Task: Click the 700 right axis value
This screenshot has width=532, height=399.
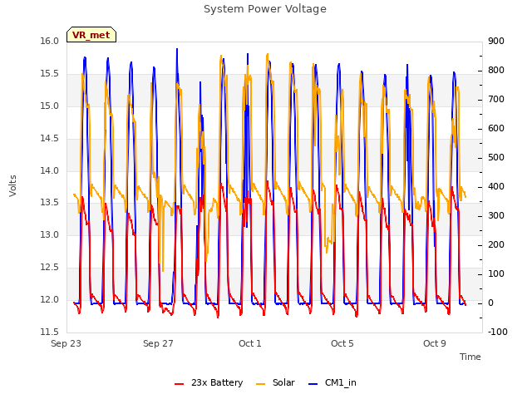Action: (x=496, y=100)
